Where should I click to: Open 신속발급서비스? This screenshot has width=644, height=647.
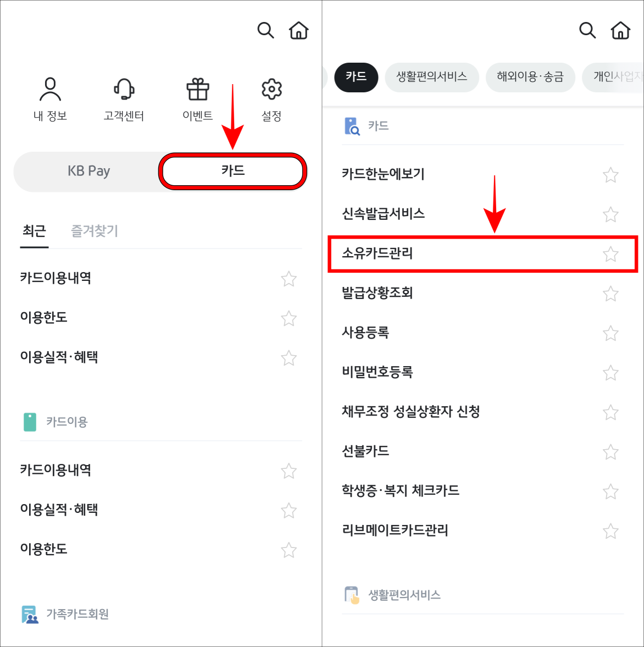383,214
